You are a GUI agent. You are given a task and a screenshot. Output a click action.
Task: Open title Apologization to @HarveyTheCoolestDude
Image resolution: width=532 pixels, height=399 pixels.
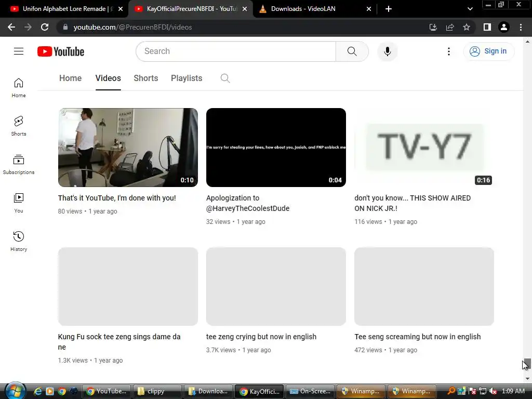(248, 203)
